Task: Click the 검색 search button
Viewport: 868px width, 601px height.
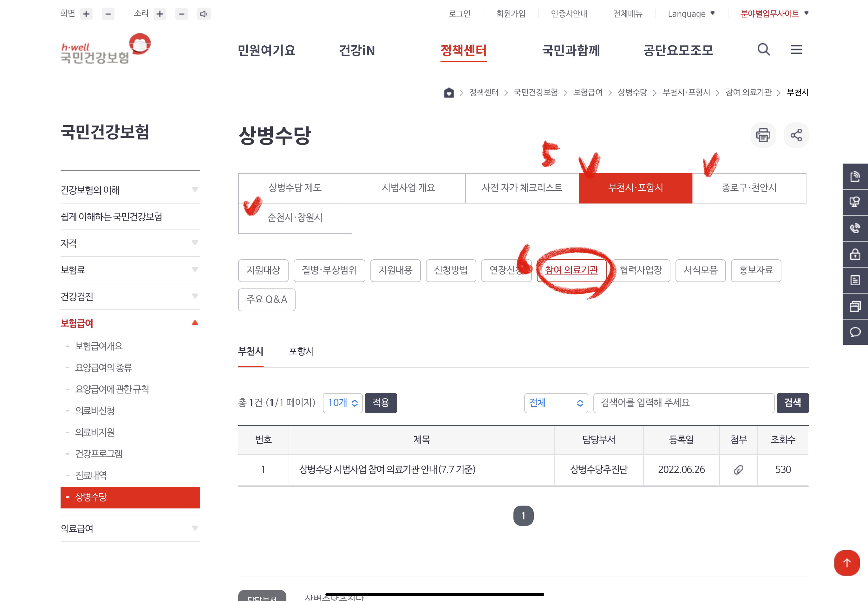Action: pos(792,403)
